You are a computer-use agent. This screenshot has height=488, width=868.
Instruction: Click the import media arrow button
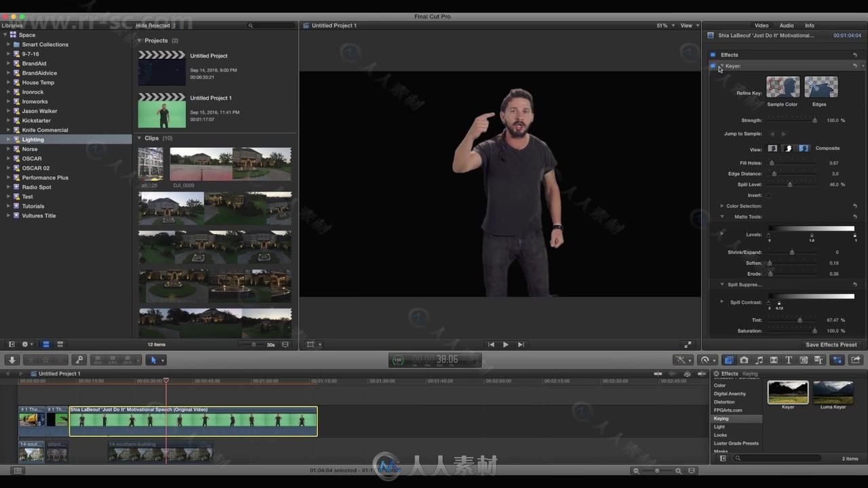tap(12, 360)
